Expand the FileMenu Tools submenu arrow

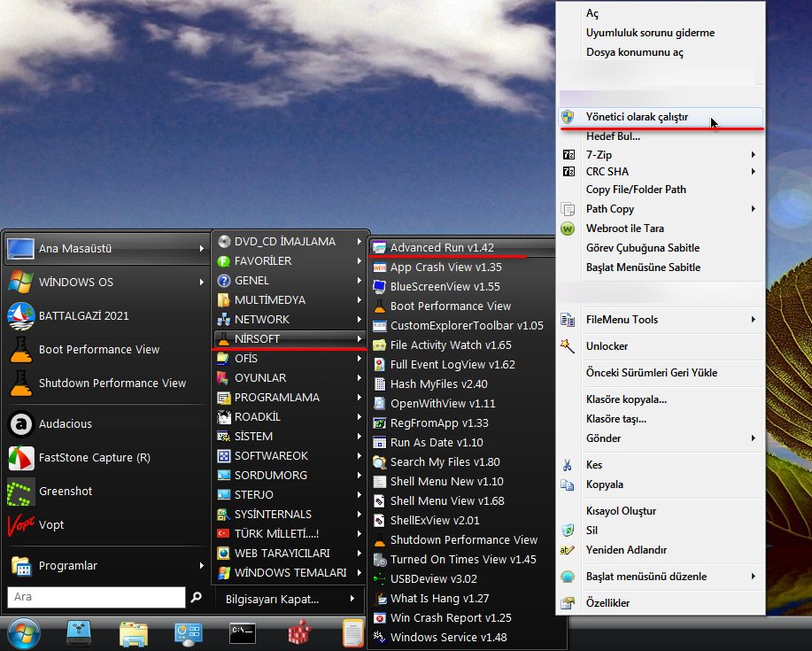point(754,320)
